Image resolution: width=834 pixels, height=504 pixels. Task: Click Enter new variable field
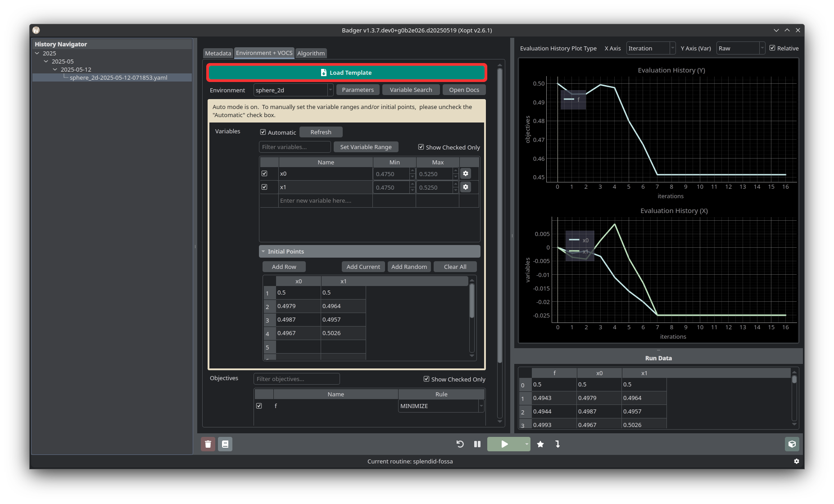[x=325, y=200]
